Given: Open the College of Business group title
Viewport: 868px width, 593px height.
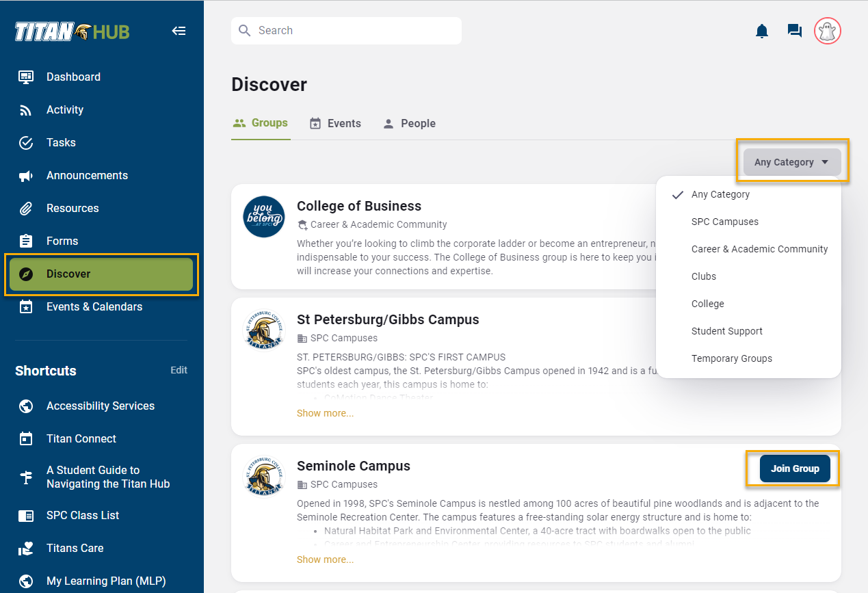Looking at the screenshot, I should (x=359, y=206).
